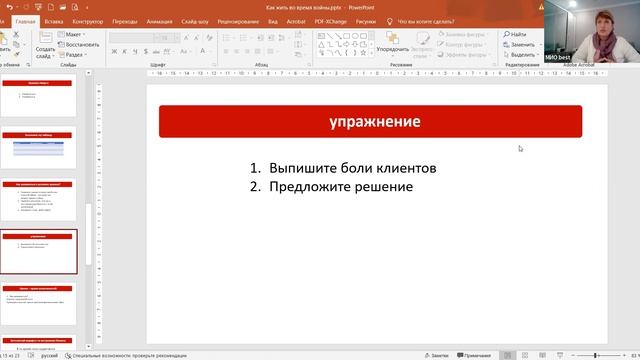640x360 pixels.
Task: Select triangle shape in shapes gallery
Action: tap(321, 44)
